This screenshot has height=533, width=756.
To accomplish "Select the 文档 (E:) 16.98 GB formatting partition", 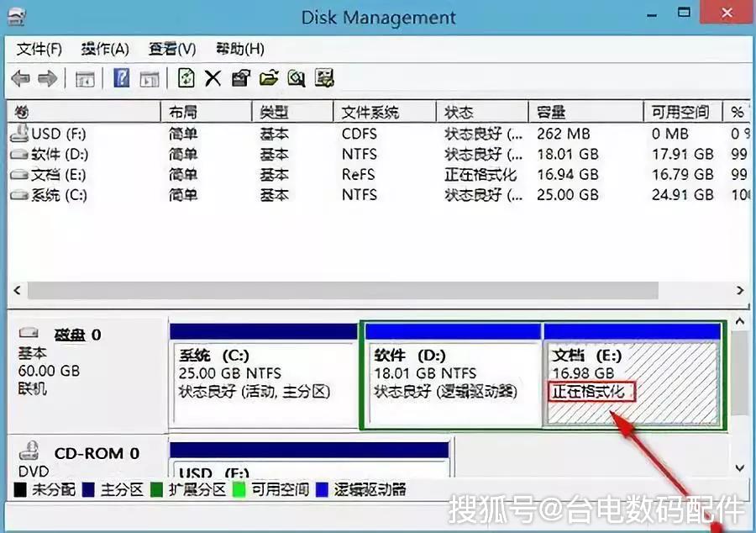I will pos(632,375).
